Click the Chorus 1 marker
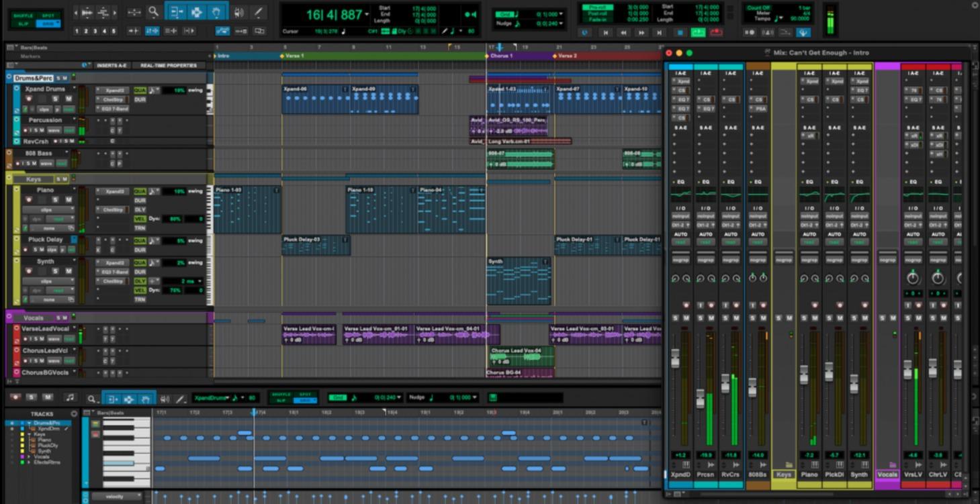 [x=500, y=56]
